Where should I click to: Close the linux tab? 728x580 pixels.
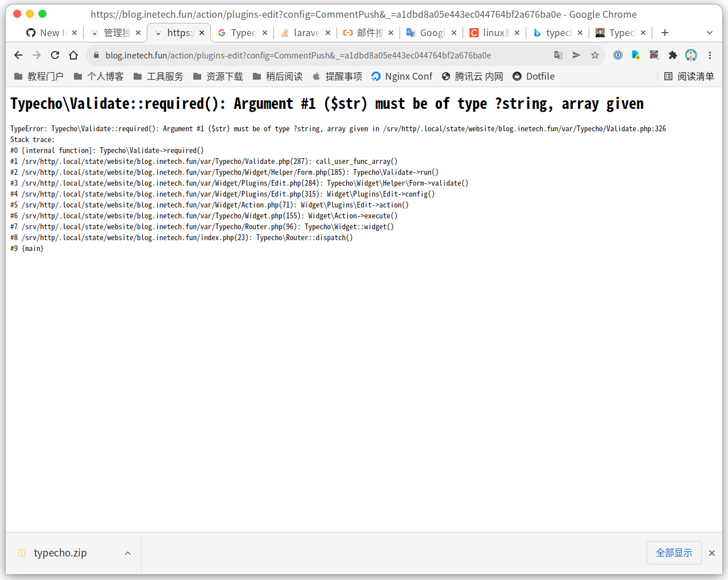point(517,33)
